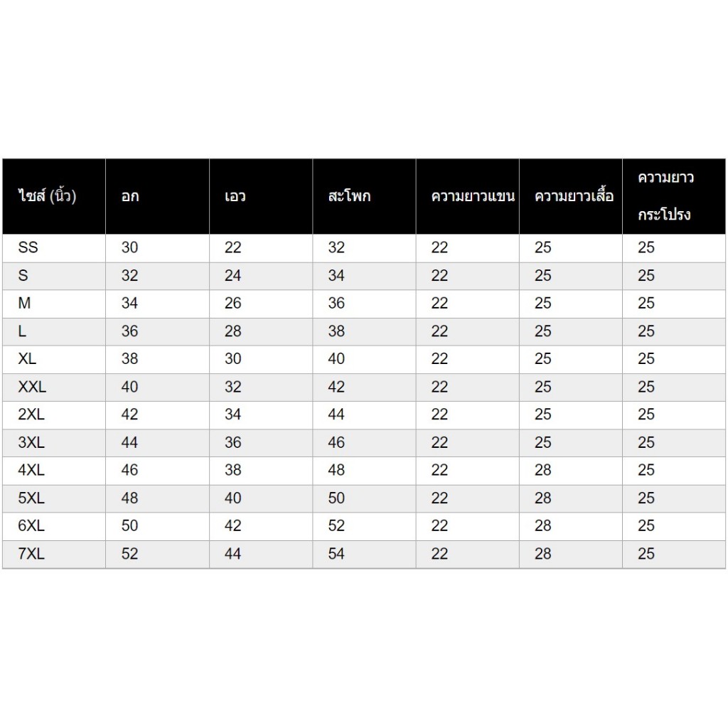The image size is (728, 728).
Task: Click chest value 30 in SS row
Action: pyautogui.click(x=129, y=247)
